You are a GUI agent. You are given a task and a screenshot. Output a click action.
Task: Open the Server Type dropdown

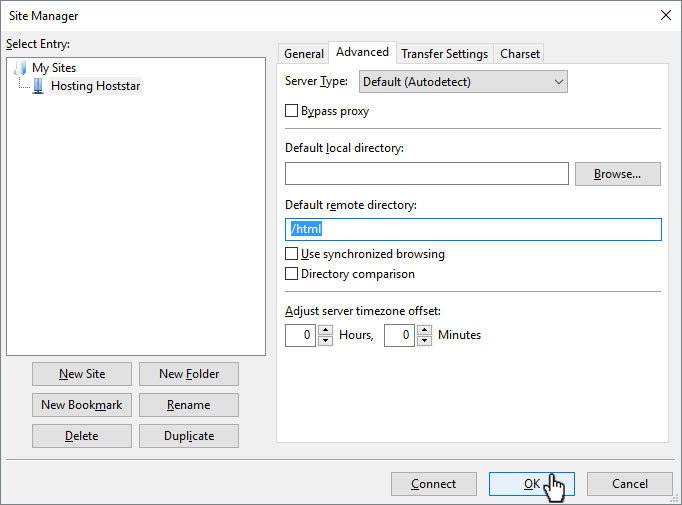463,82
